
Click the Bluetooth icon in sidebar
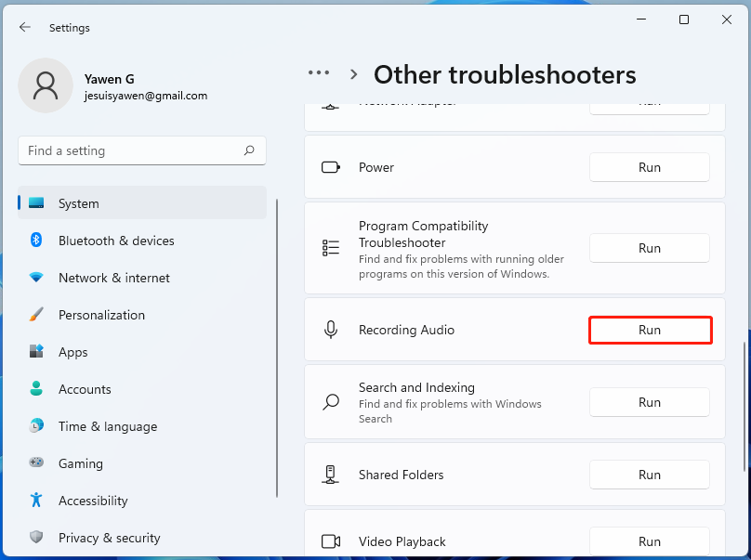[x=36, y=240]
